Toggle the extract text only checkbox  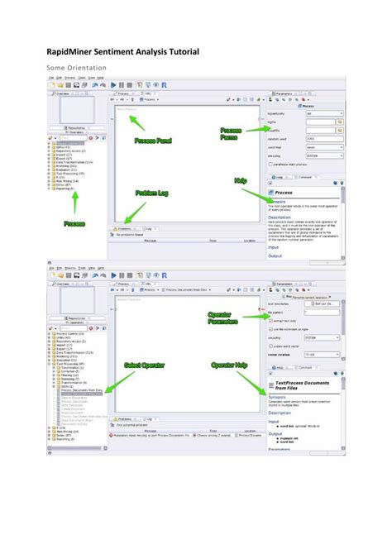tap(270, 321)
